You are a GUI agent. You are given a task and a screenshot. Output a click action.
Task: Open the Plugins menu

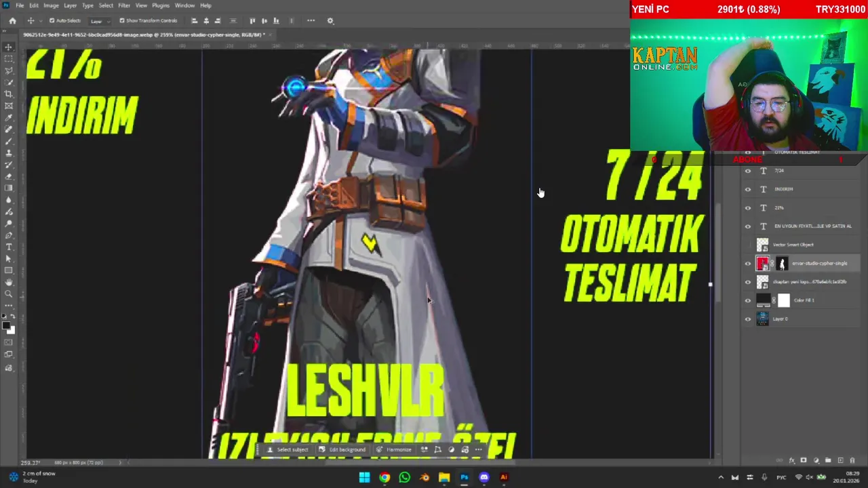[x=161, y=5]
